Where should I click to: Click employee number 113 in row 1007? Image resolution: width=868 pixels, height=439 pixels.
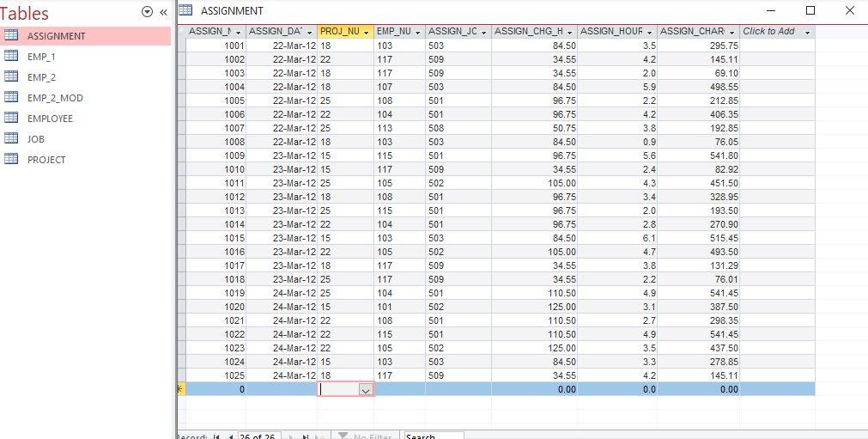tap(400, 128)
